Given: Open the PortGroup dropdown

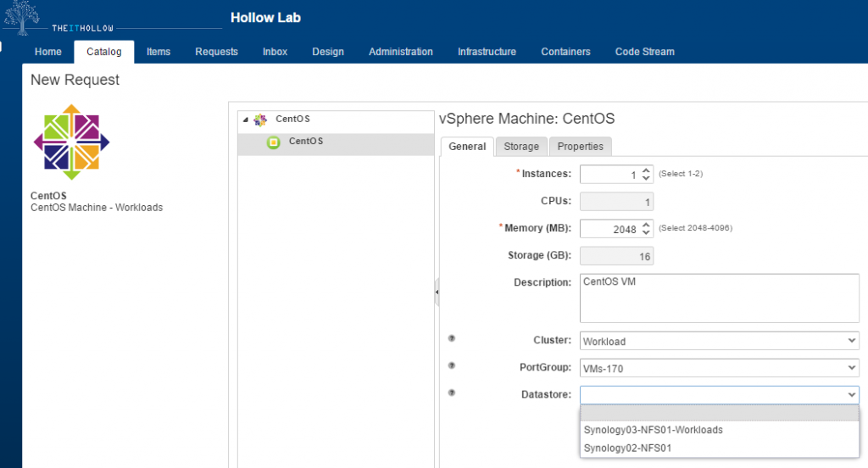Looking at the screenshot, I should (x=719, y=368).
